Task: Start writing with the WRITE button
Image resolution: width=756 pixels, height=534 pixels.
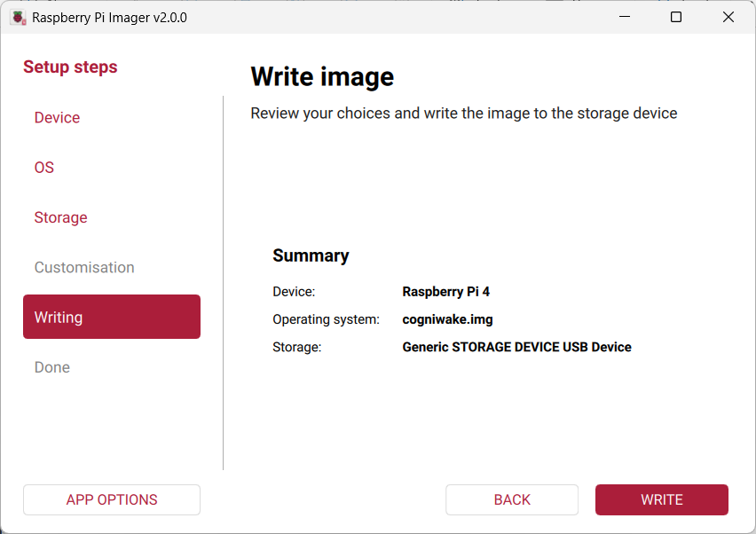Action: [x=662, y=499]
